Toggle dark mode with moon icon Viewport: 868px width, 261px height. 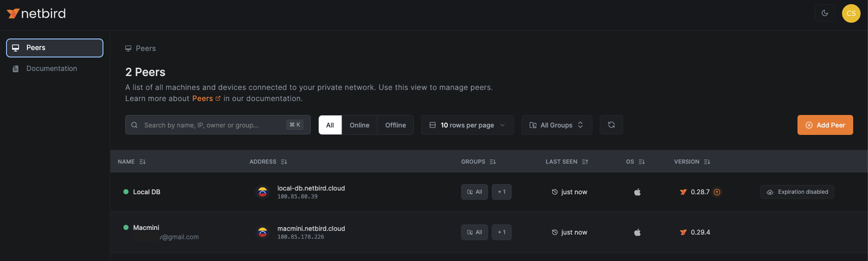[x=825, y=13]
